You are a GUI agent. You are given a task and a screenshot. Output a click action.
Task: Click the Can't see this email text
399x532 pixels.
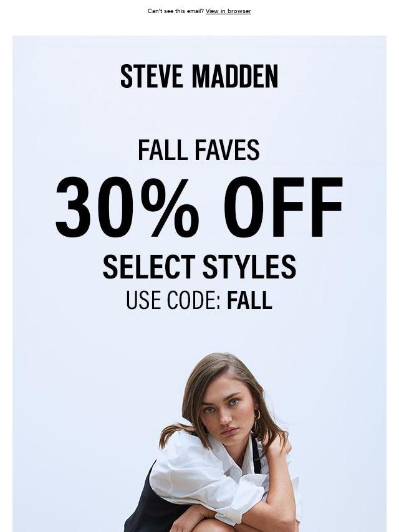click(x=176, y=11)
